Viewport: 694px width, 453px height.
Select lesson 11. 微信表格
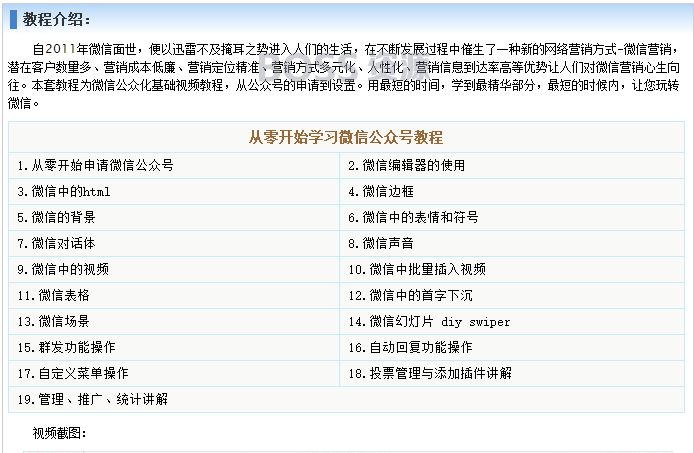tap(53, 295)
